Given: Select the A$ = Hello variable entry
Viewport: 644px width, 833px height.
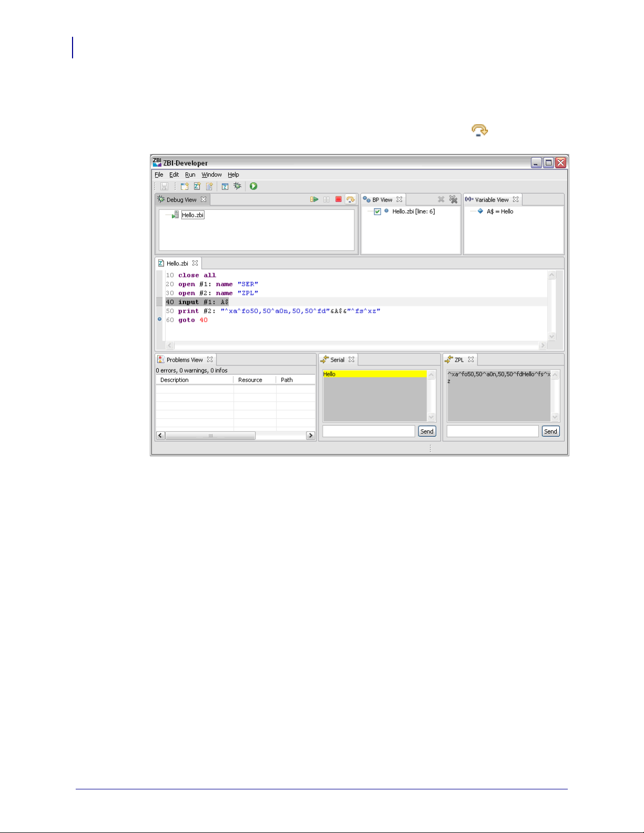Looking at the screenshot, I should 500,211.
